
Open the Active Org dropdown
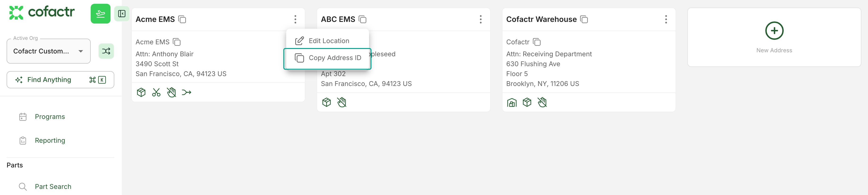point(48,51)
